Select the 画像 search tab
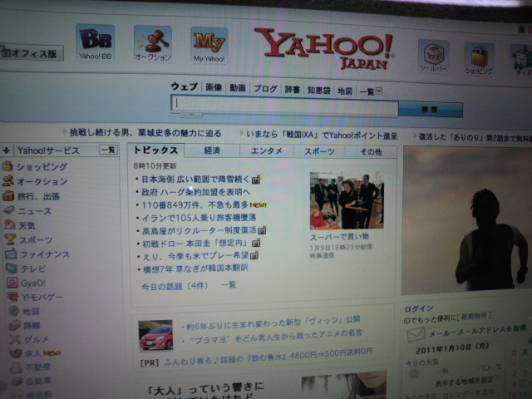532x399 pixels. 214,87
